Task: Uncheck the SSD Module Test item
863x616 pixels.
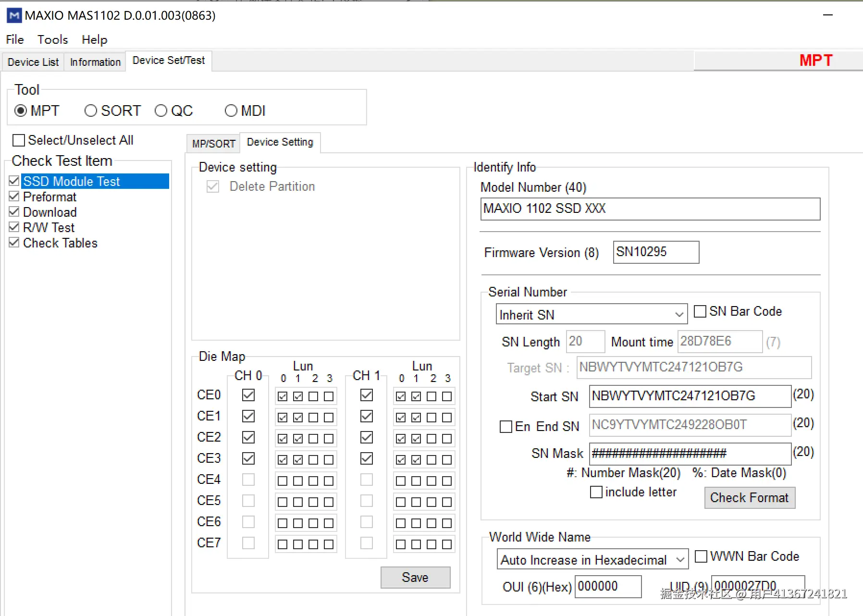Action: (x=14, y=181)
